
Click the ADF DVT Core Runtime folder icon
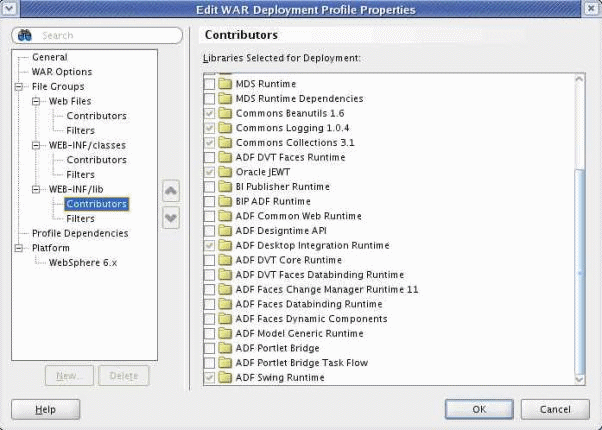225,260
